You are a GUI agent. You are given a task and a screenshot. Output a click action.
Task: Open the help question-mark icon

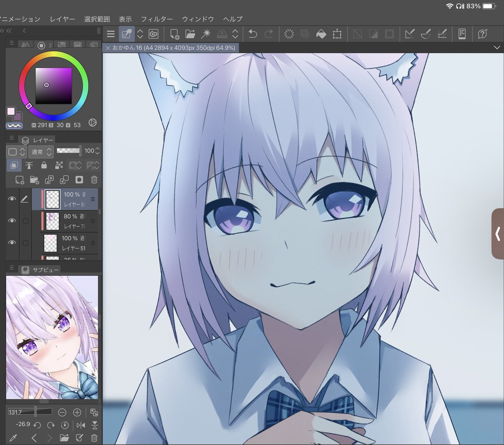point(482,34)
